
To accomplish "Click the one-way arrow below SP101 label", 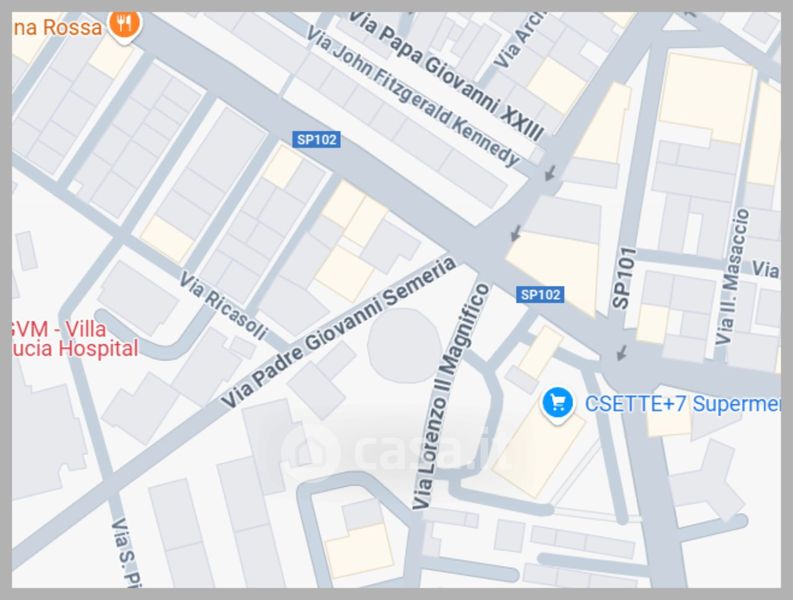I will click(622, 353).
